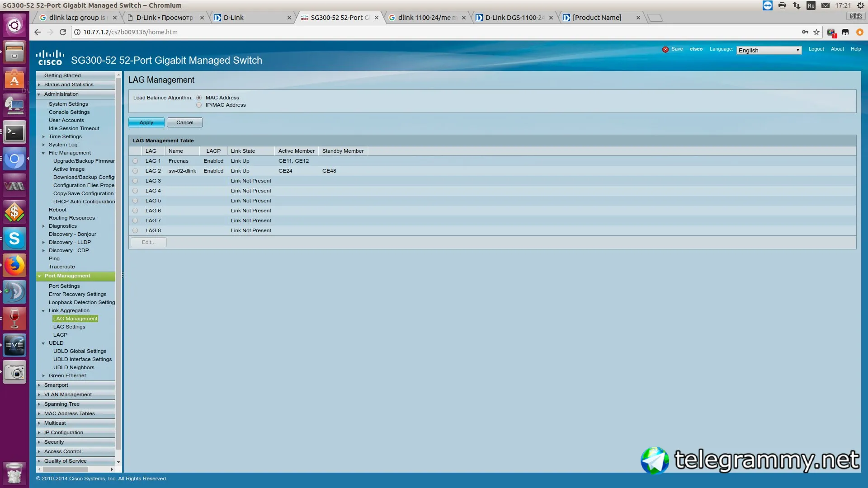Collapse the Administration section
This screenshot has width=868, height=488.
click(x=61, y=94)
